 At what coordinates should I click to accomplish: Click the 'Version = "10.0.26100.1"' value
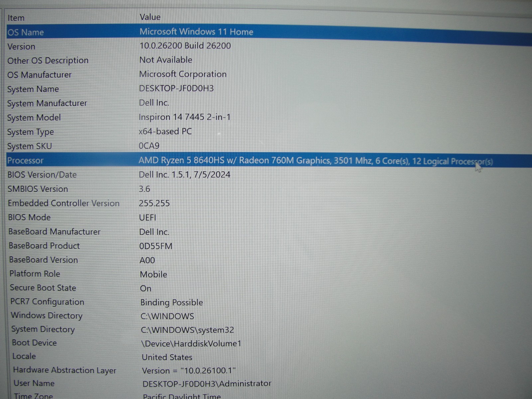189,370
